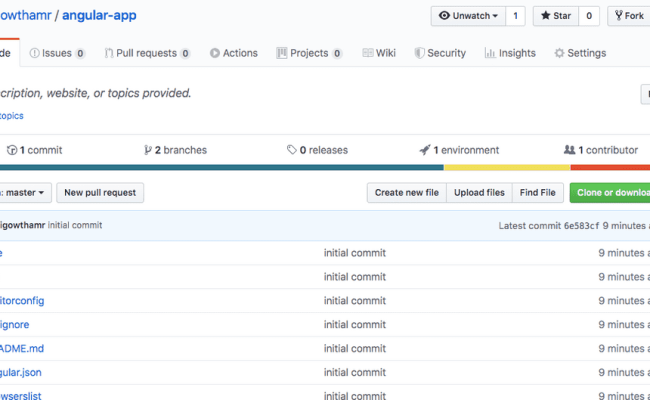Star the angular-app repository
Viewport: 650px width, 400px height.
tap(555, 16)
